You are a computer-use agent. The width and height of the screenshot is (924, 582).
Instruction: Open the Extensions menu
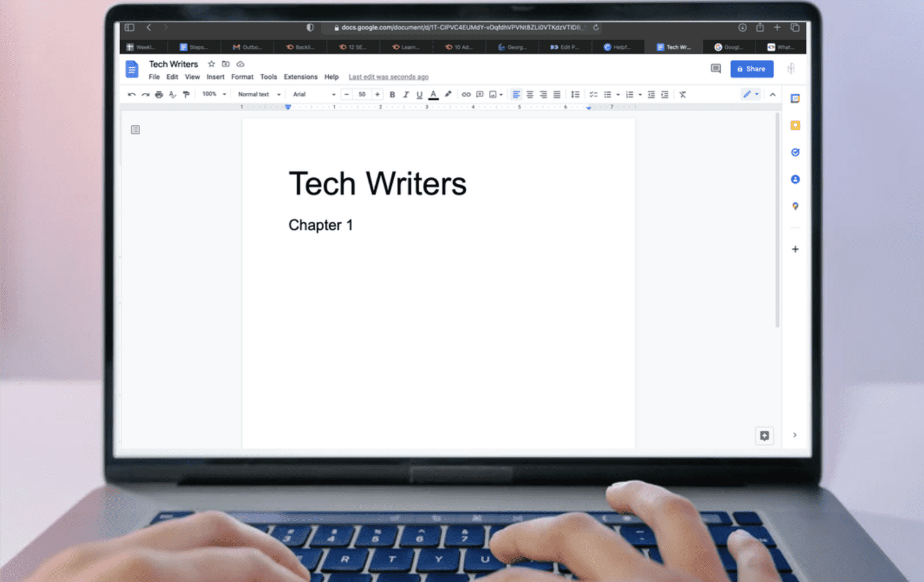[300, 77]
